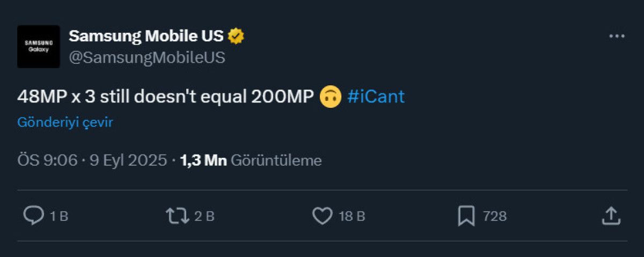The image size is (644, 257).
Task: View the 1,3 Mn Görüntüleme stats
Action: click(251, 160)
